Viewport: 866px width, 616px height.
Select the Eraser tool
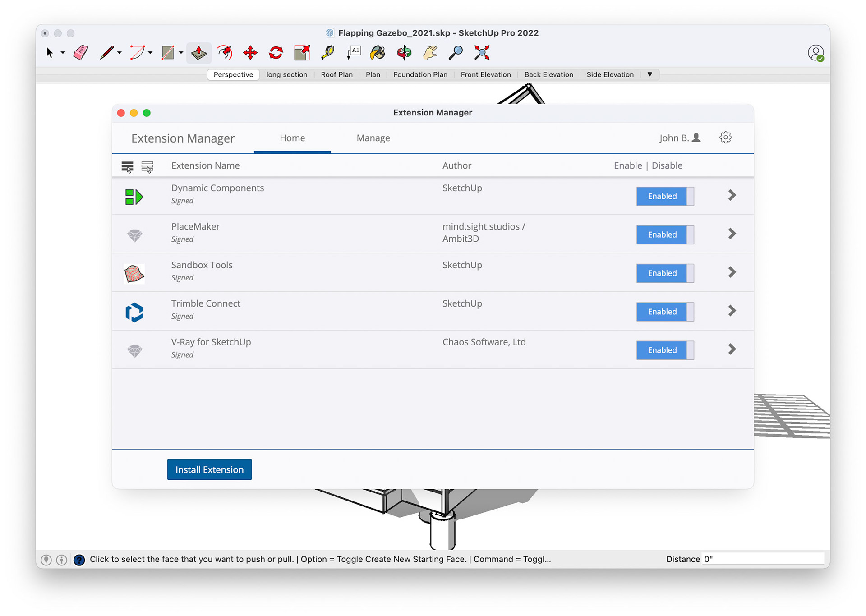(x=81, y=53)
